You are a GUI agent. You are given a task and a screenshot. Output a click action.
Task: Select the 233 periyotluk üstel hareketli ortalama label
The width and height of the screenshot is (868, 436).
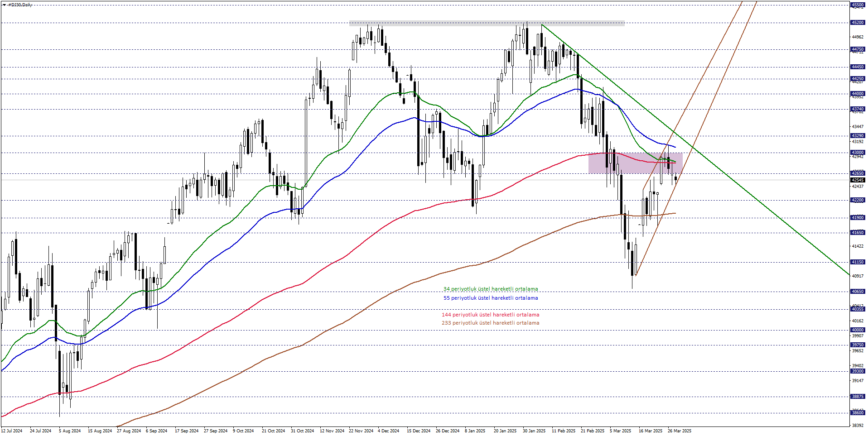(x=490, y=323)
